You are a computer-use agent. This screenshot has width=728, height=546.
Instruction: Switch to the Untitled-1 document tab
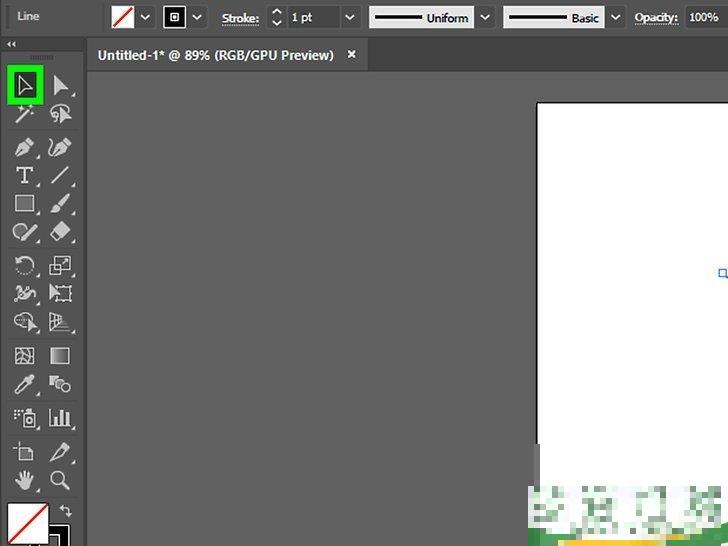click(x=215, y=55)
